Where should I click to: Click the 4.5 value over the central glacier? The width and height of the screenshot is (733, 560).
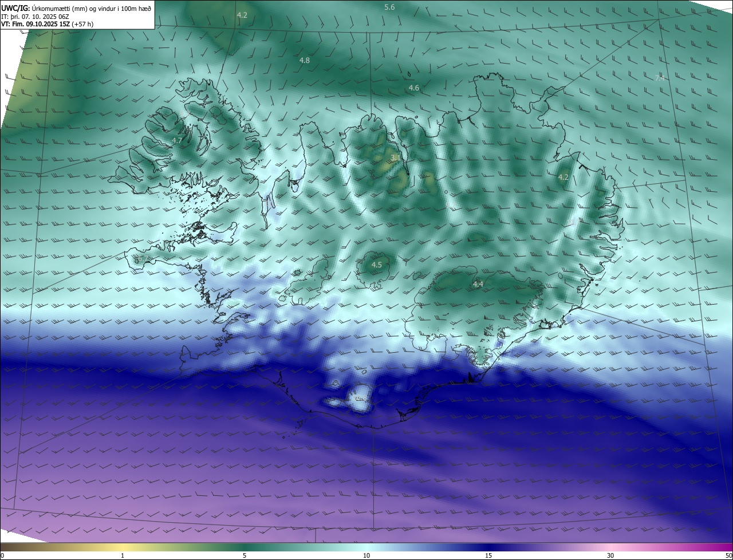click(376, 265)
